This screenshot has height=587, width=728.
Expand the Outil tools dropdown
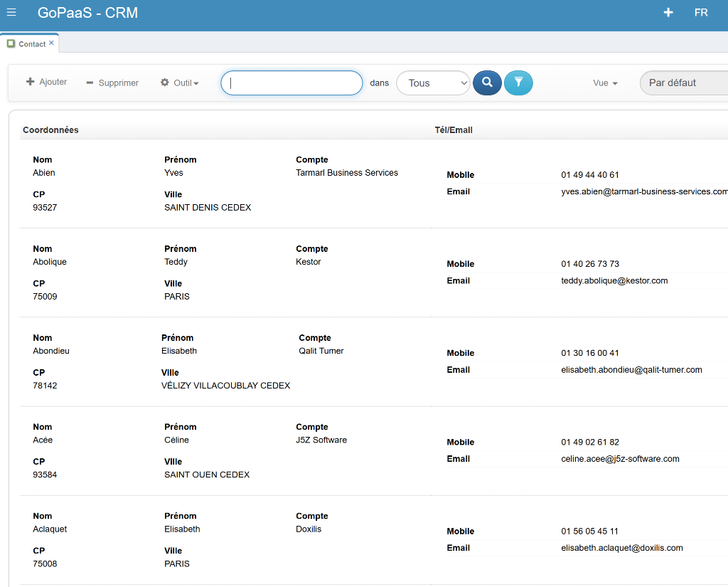coord(180,83)
